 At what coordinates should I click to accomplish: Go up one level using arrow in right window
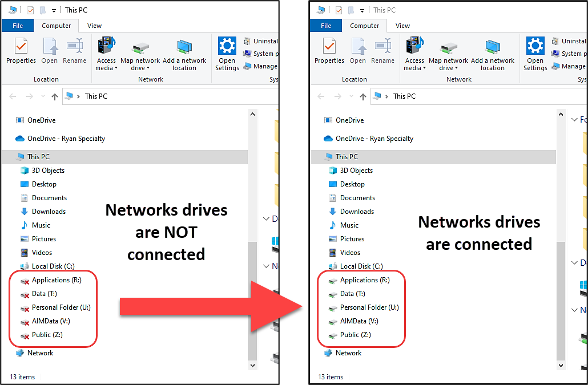pyautogui.click(x=363, y=96)
